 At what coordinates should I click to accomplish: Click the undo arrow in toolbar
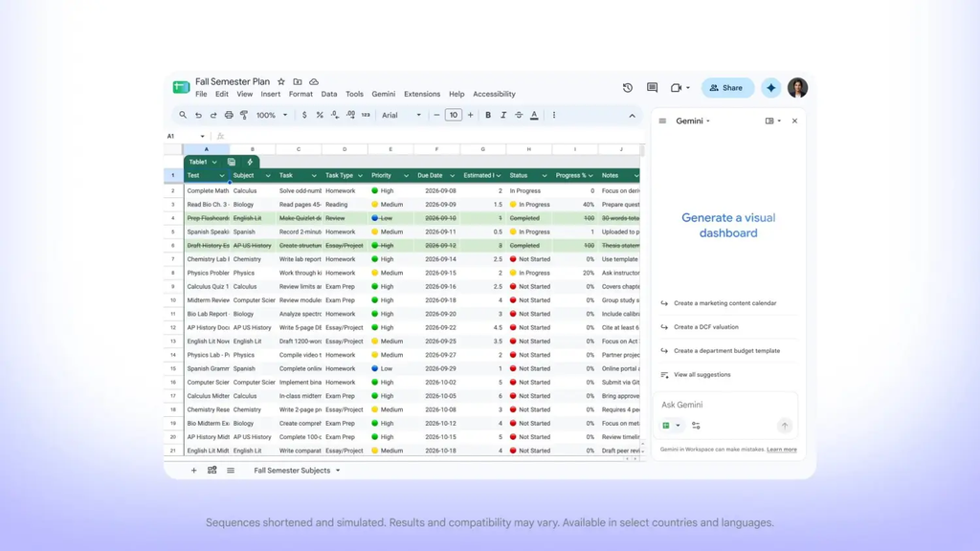pos(198,115)
